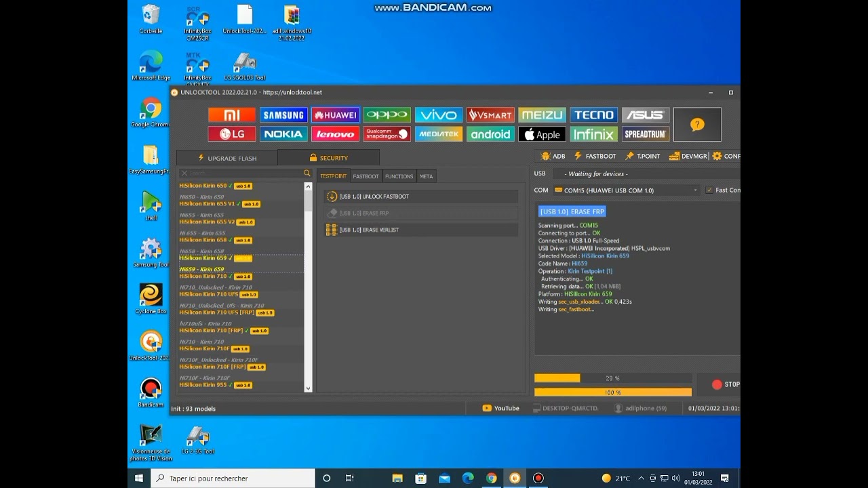
Task: Open Microsoft Edge from the taskbar
Action: pyautogui.click(x=468, y=478)
